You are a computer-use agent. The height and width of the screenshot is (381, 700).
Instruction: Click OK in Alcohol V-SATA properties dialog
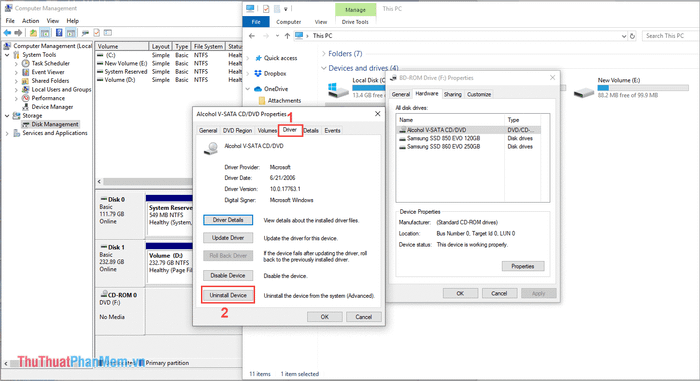pos(325,317)
